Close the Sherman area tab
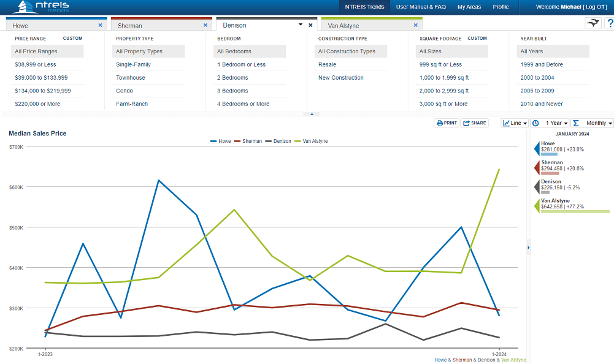Image resolution: width=614 pixels, height=364 pixels. [x=205, y=25]
